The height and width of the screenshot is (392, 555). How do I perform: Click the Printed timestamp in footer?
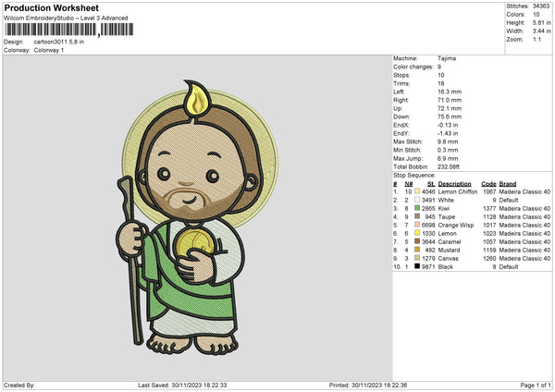368,386
